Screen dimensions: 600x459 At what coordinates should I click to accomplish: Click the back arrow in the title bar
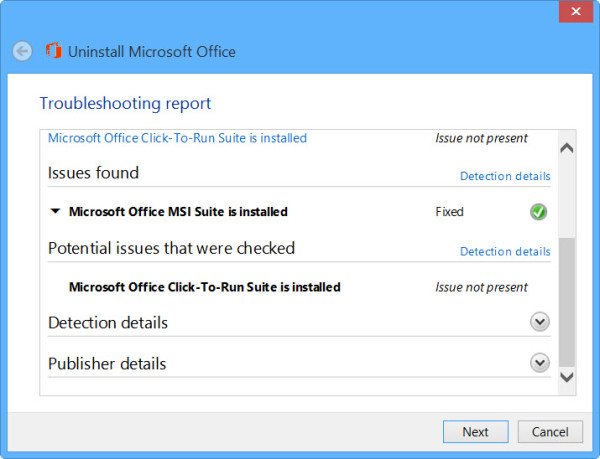click(x=22, y=52)
